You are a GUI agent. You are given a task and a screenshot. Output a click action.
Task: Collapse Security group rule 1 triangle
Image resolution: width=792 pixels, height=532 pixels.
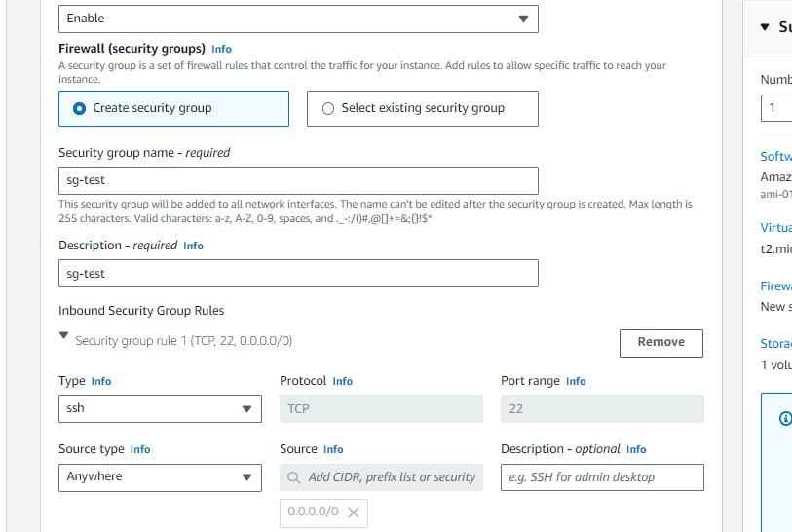pos(63,335)
